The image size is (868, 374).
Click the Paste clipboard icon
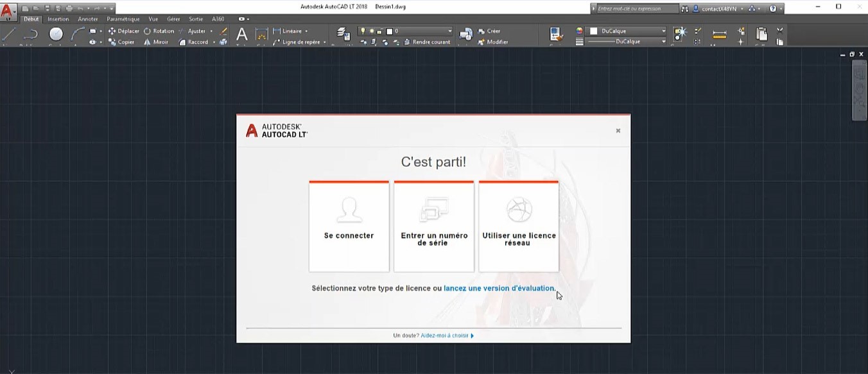[x=761, y=34]
